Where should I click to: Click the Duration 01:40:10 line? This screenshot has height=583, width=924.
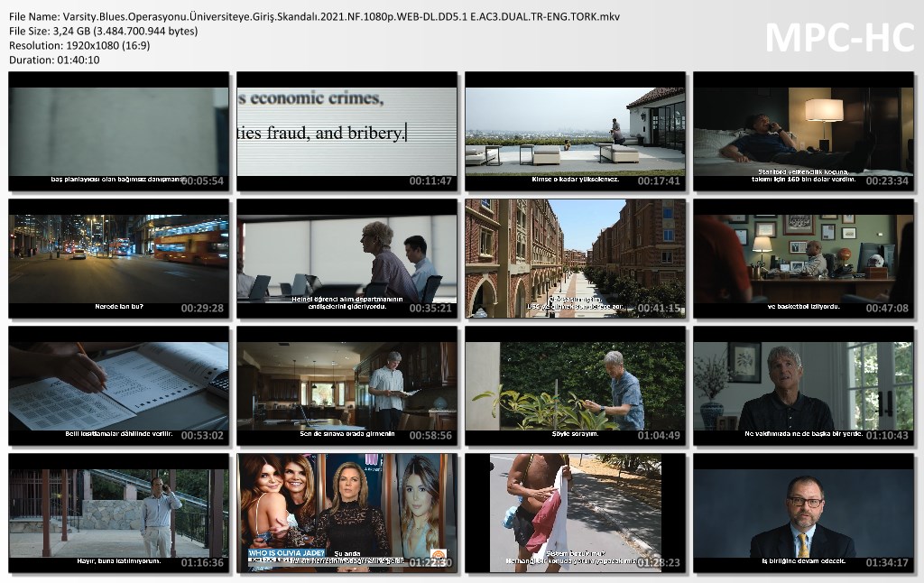(54, 60)
